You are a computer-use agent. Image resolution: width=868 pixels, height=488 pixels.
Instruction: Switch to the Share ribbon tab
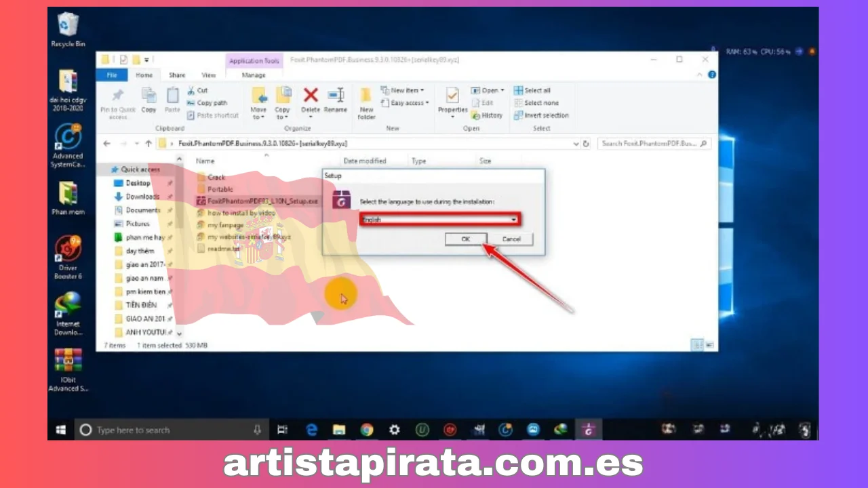pos(177,75)
